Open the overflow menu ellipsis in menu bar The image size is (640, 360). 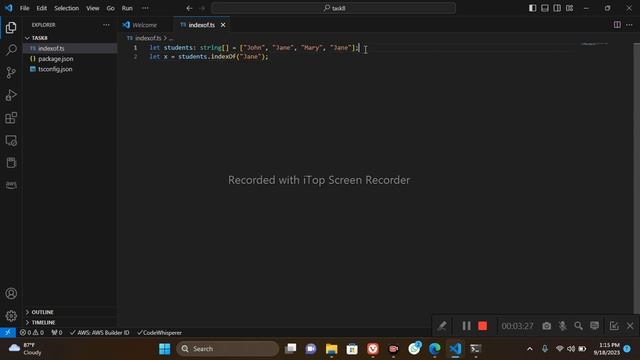coord(145,8)
